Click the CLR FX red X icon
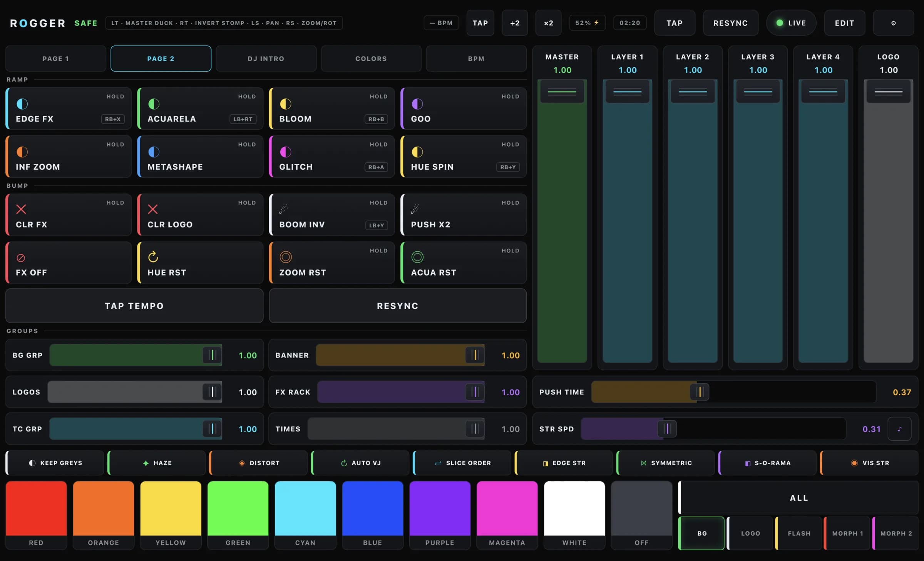The width and height of the screenshot is (924, 561). click(21, 209)
